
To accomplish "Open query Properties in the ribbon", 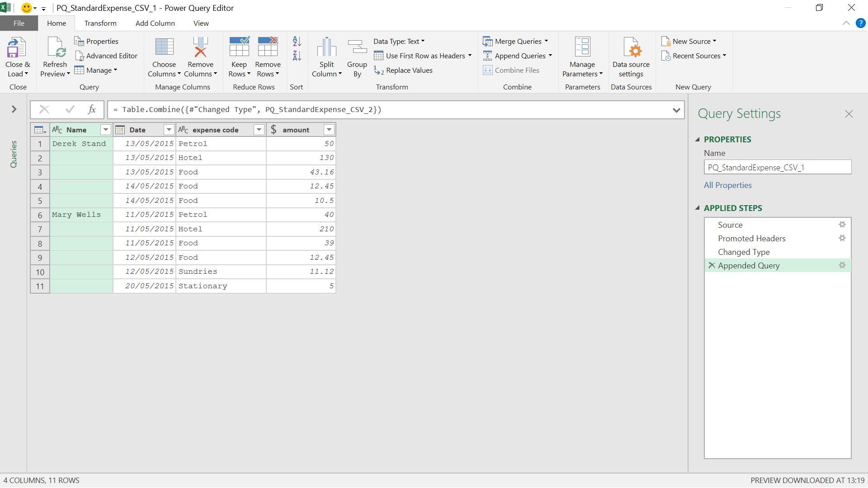I will 96,41.
